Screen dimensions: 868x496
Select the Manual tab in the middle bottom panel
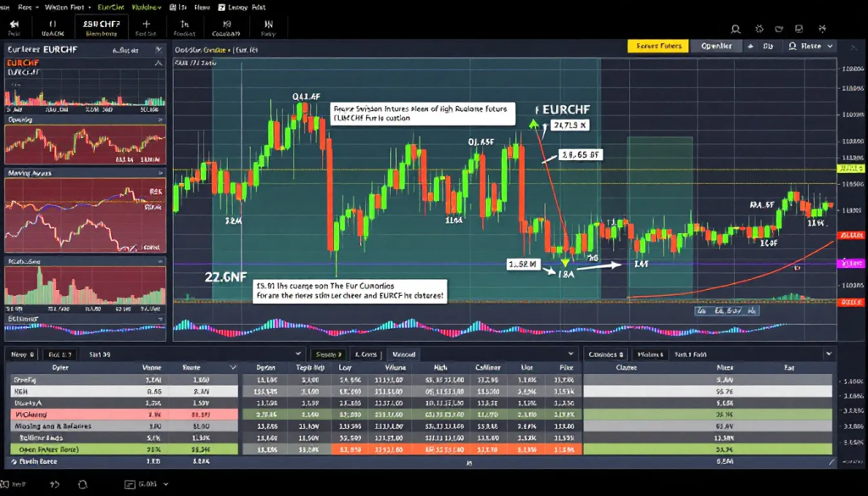coord(403,354)
